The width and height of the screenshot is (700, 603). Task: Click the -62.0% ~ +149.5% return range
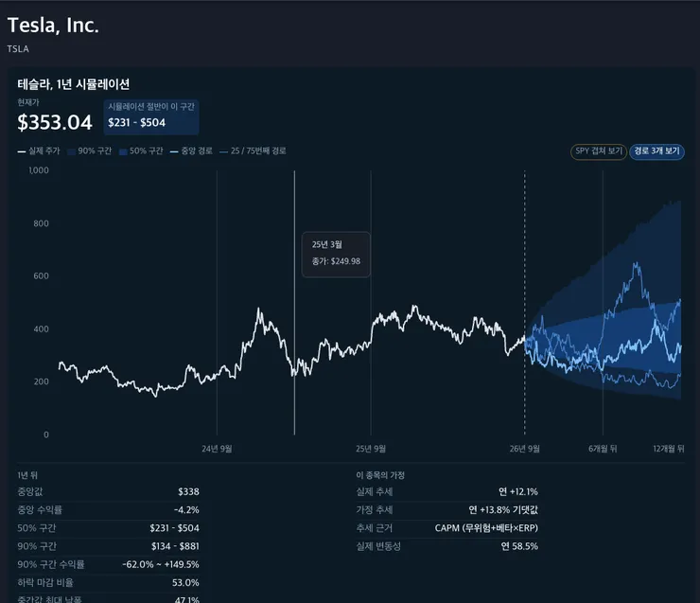(x=161, y=564)
